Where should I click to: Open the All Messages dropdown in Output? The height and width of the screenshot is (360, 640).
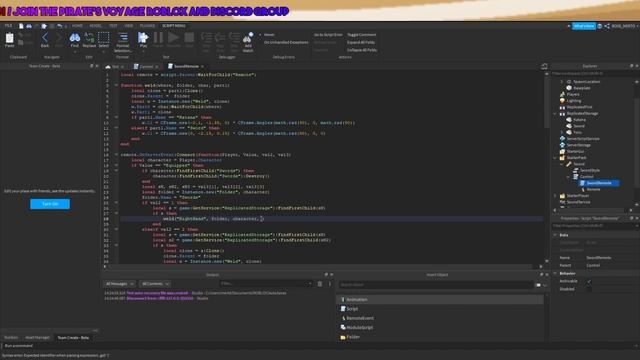120,284
